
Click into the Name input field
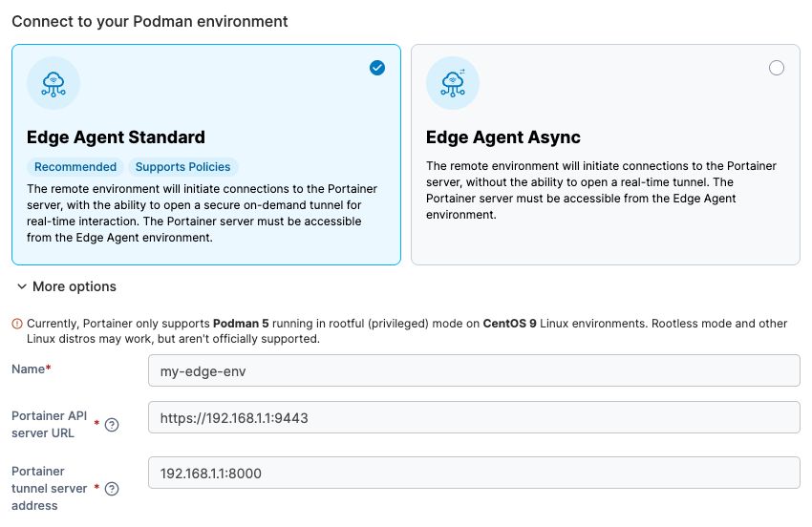tap(474, 370)
